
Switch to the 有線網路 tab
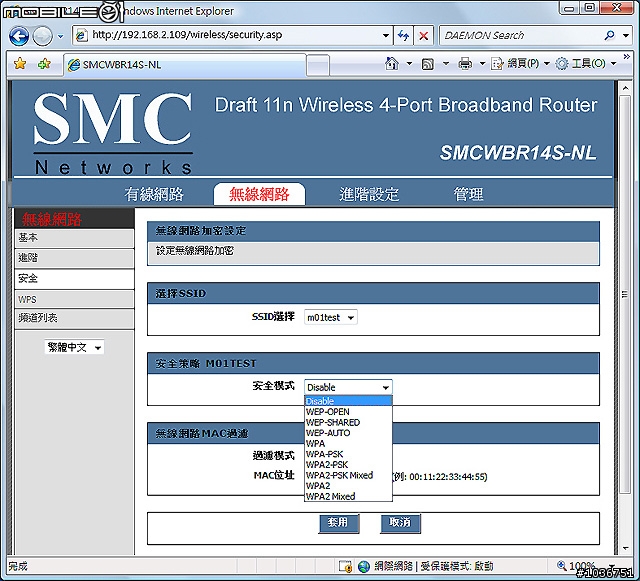click(x=154, y=194)
